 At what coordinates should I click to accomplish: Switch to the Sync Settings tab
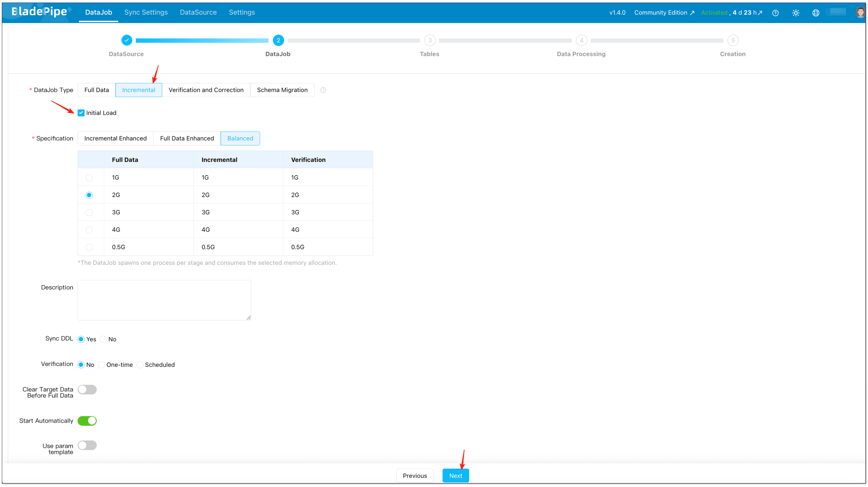pyautogui.click(x=146, y=12)
